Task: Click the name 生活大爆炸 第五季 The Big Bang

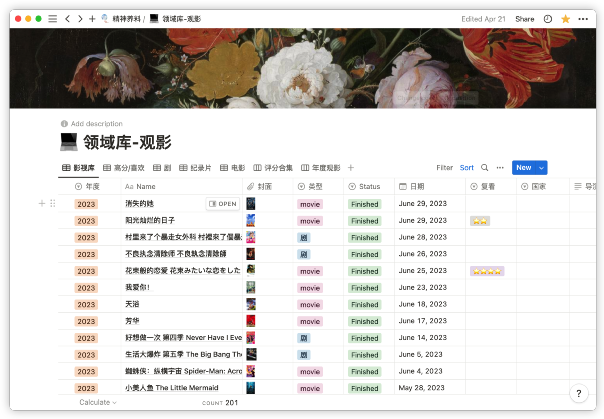Action: (183, 354)
